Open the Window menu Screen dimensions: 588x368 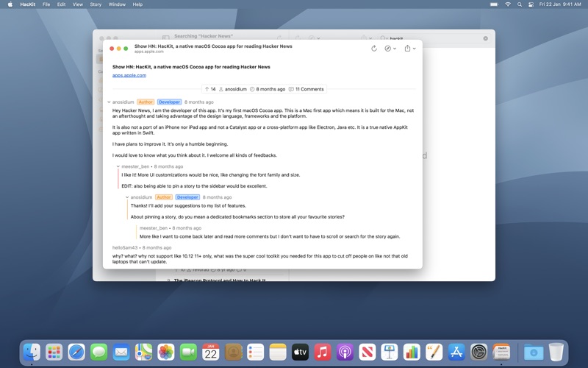[x=117, y=4]
